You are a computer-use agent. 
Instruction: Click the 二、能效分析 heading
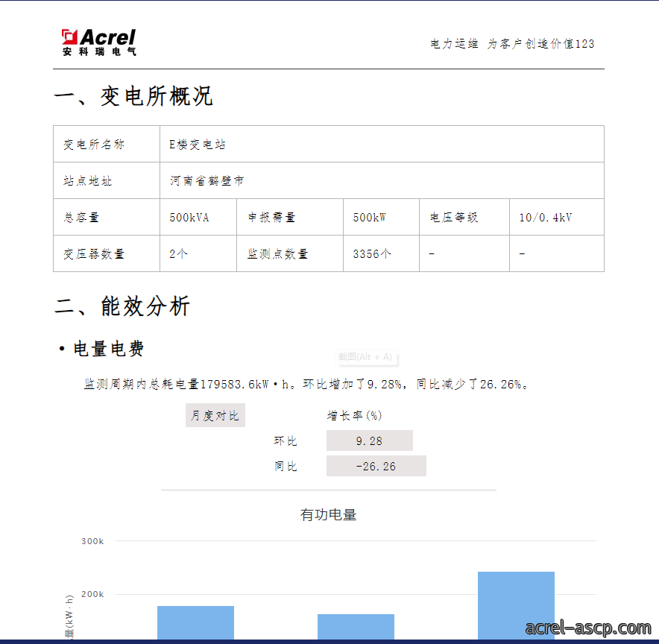[x=122, y=306]
